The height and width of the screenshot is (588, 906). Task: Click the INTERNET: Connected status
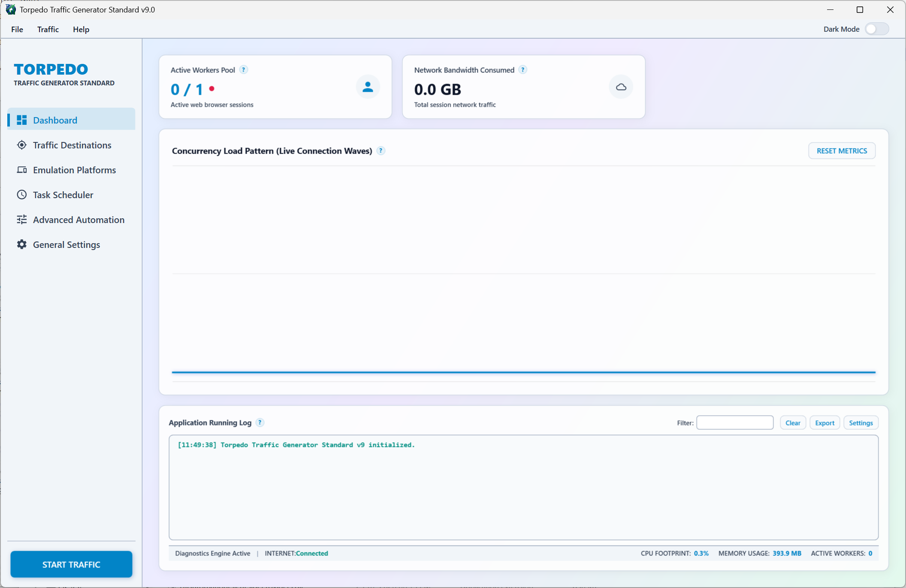click(x=296, y=553)
